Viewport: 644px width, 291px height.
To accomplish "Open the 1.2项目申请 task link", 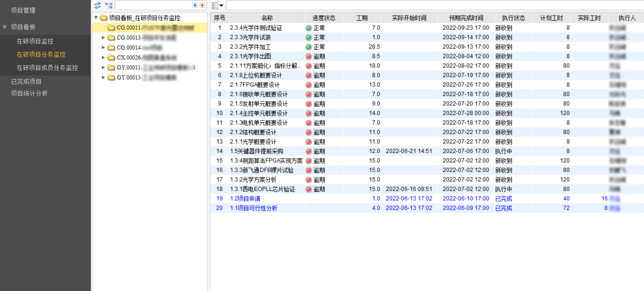I will (245, 199).
